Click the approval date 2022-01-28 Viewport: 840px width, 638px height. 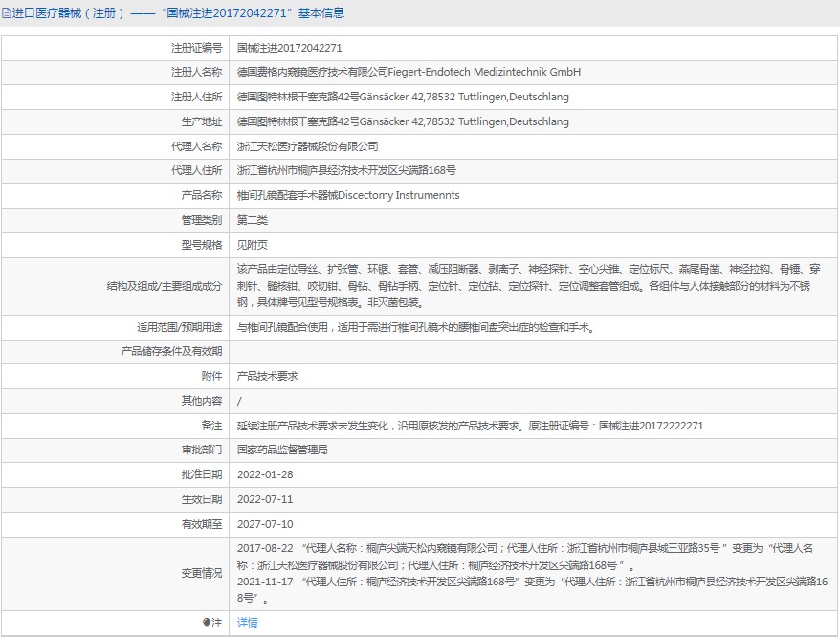tap(265, 474)
